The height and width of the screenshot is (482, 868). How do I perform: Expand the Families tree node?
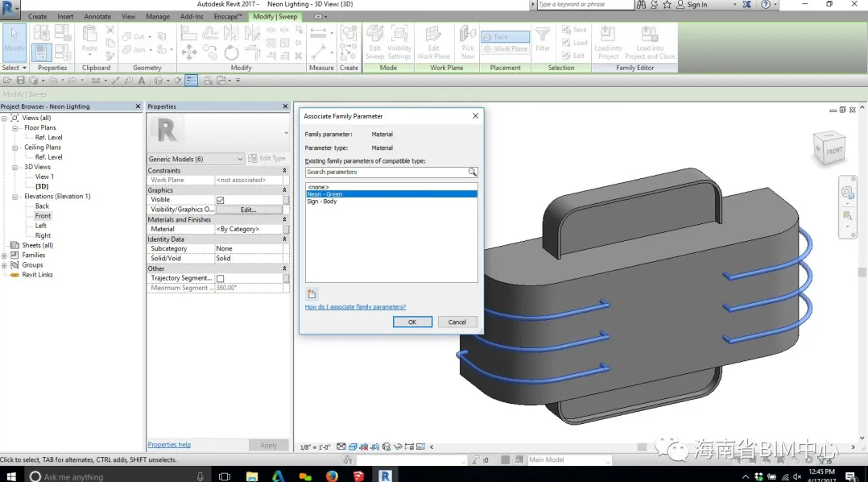pos(5,255)
